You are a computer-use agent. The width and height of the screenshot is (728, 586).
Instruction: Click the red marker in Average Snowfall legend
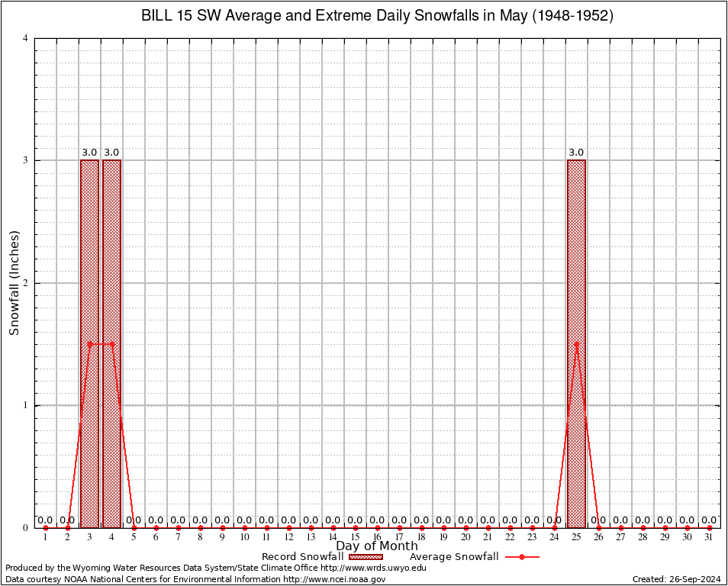[521, 557]
